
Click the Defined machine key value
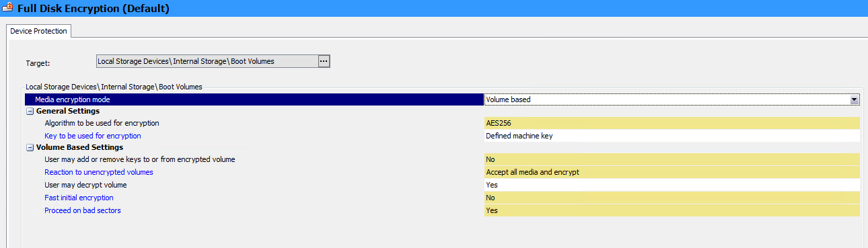672,136
